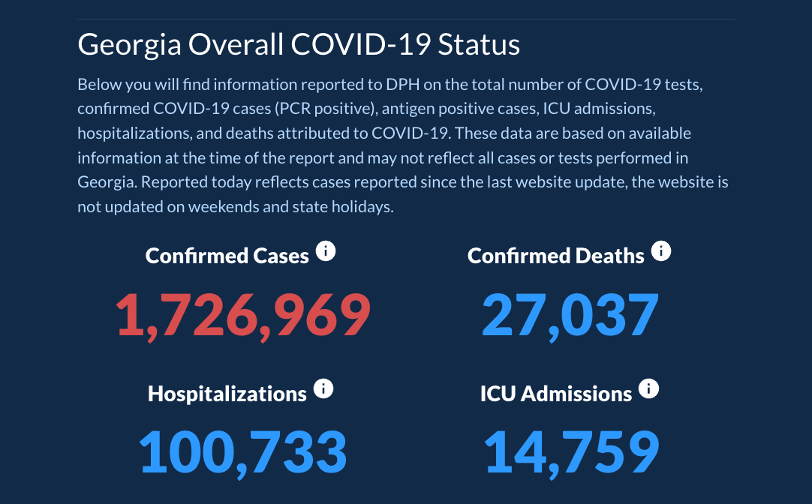Select the Confirmed Deaths label text
Image resolution: width=812 pixels, height=504 pixels.
(555, 256)
